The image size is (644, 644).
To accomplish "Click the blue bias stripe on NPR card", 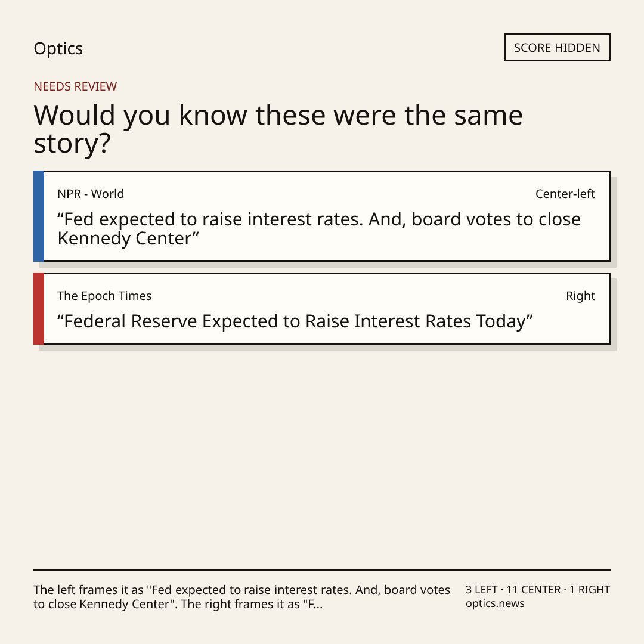I will 39,216.
